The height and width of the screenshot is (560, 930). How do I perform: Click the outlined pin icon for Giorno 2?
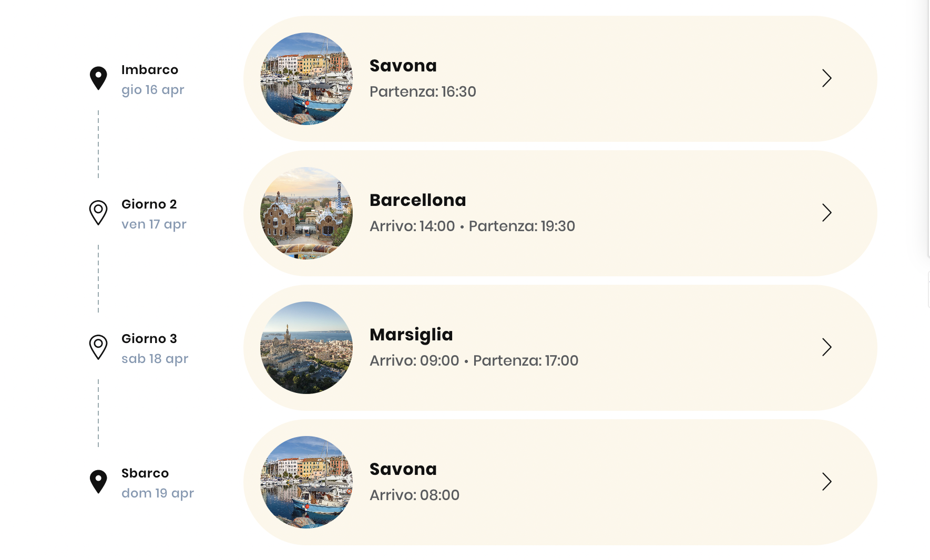click(98, 212)
